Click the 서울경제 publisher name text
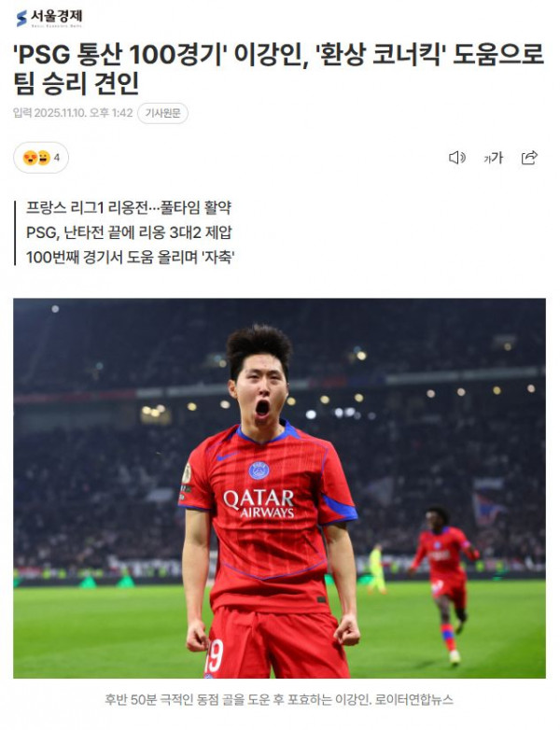The width and height of the screenshot is (560, 730). tap(57, 16)
